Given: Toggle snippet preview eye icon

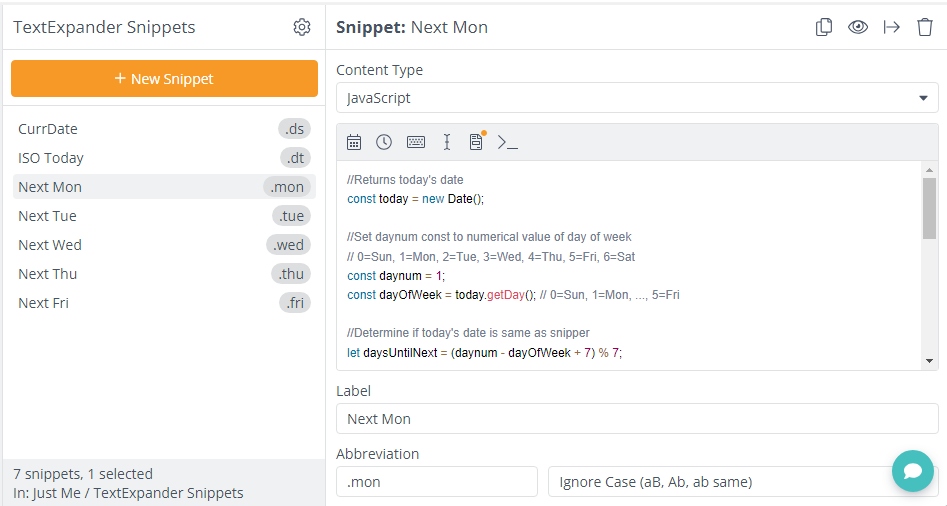Looking at the screenshot, I should (x=858, y=27).
